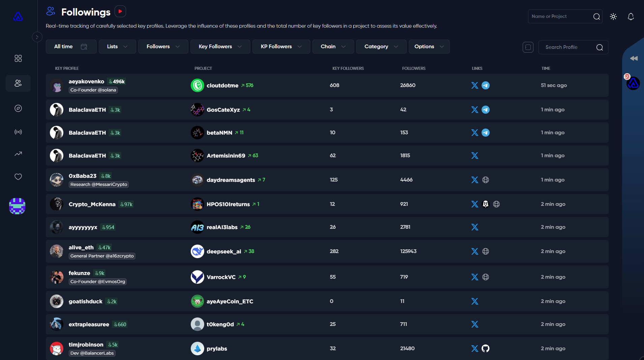The image size is (644, 360).
Task: Open the All time date filter
Action: tap(71, 47)
